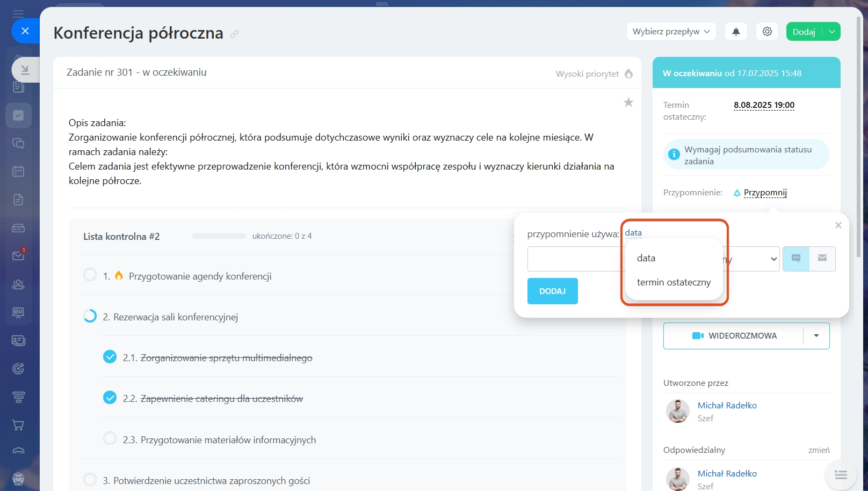
Task: Select email envelope reminder icon in popup
Action: pos(822,259)
